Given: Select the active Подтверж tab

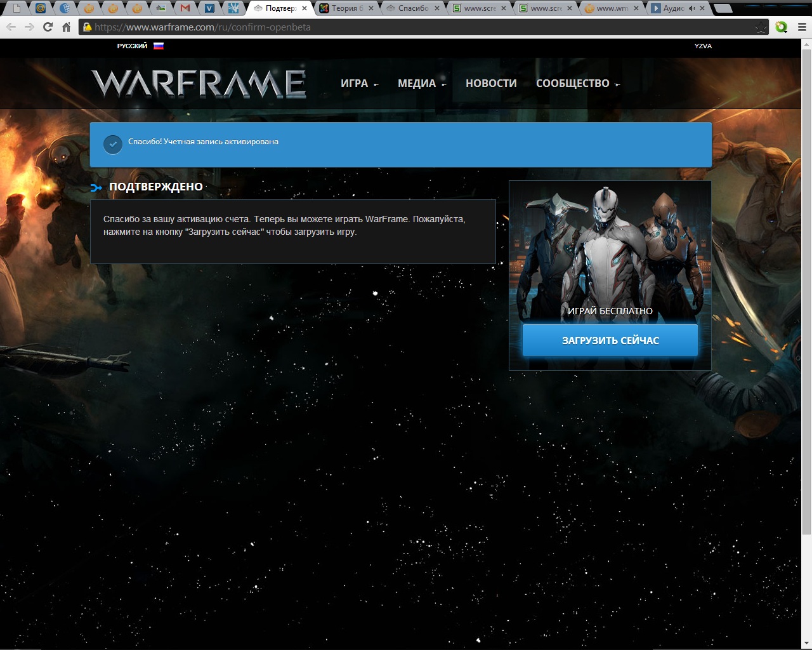Looking at the screenshot, I should [280, 8].
